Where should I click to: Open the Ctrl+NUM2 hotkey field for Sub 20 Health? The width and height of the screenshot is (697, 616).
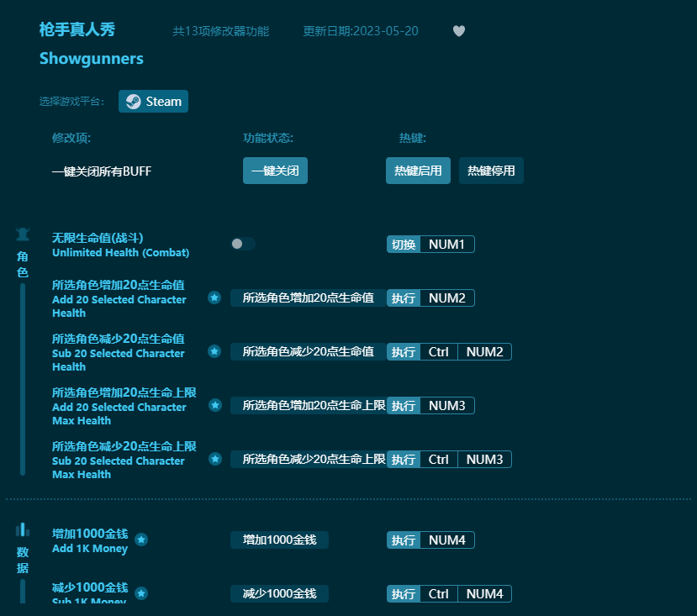pos(465,351)
